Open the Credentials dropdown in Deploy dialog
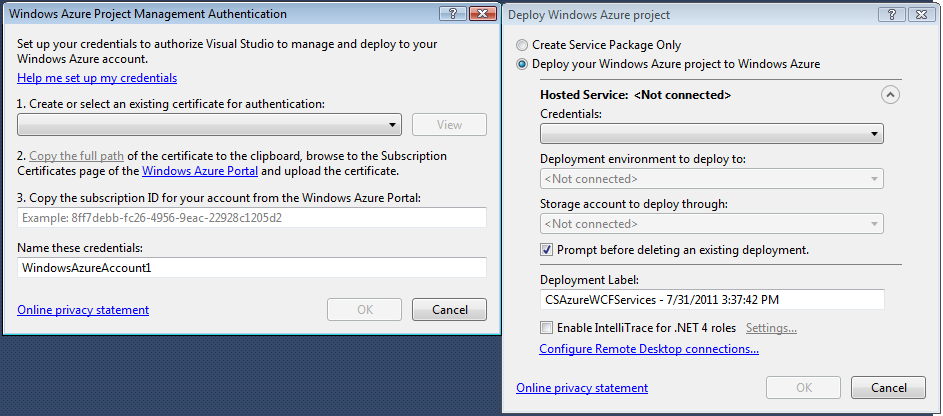The width and height of the screenshot is (943, 416). tap(711, 133)
